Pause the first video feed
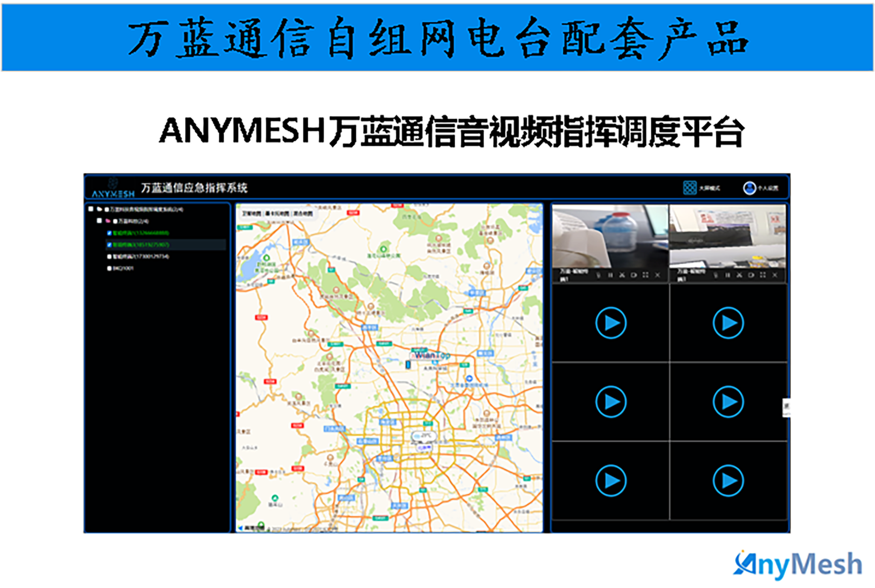The width and height of the screenshot is (875, 588). click(610, 275)
